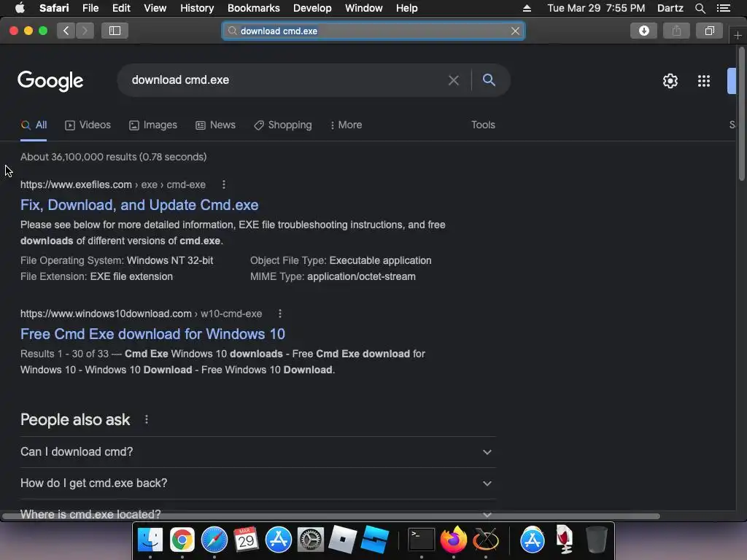Open System Preferences from the Dock

311,540
